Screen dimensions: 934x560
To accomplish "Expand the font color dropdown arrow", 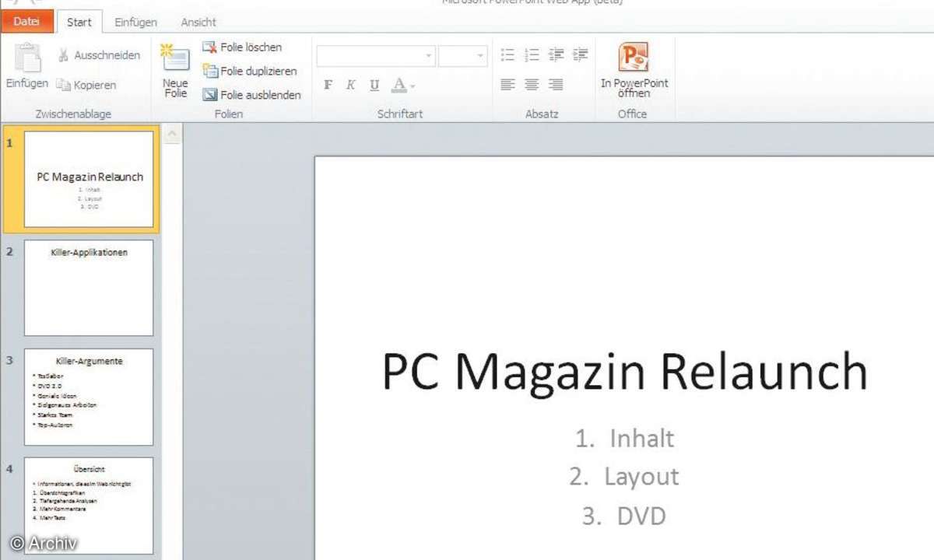I will pyautogui.click(x=413, y=86).
